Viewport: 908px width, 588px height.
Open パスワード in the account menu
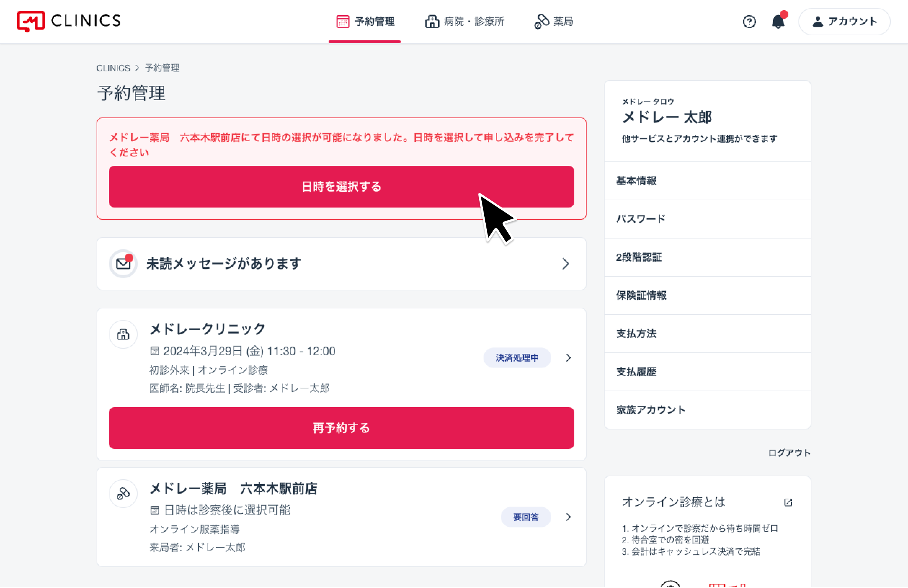(707, 219)
